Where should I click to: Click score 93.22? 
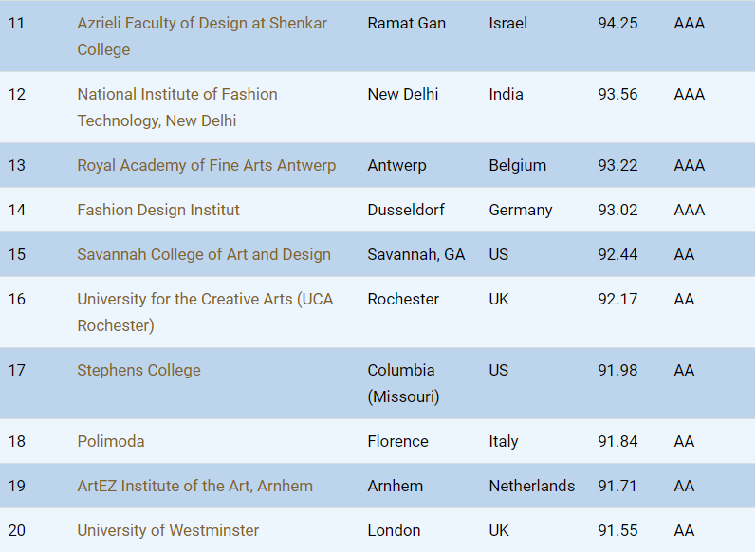click(618, 165)
